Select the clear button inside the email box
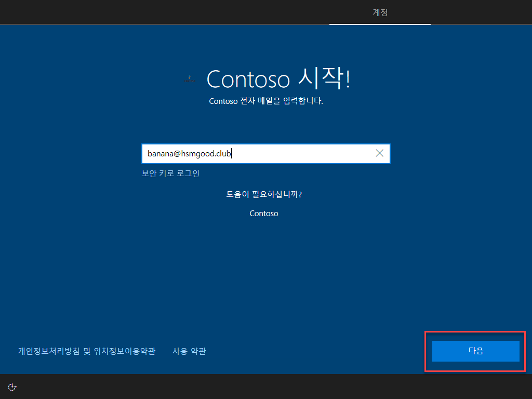The width and height of the screenshot is (532, 399). pyautogui.click(x=379, y=153)
